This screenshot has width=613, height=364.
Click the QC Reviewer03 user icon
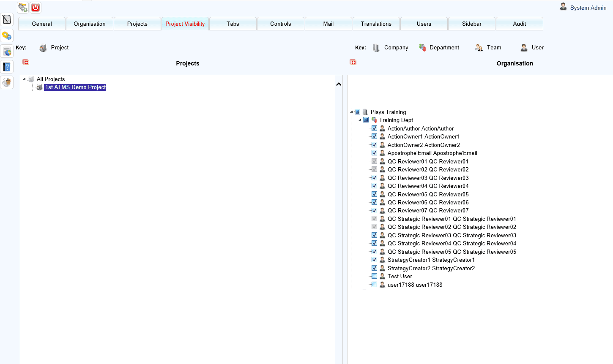pos(382,178)
